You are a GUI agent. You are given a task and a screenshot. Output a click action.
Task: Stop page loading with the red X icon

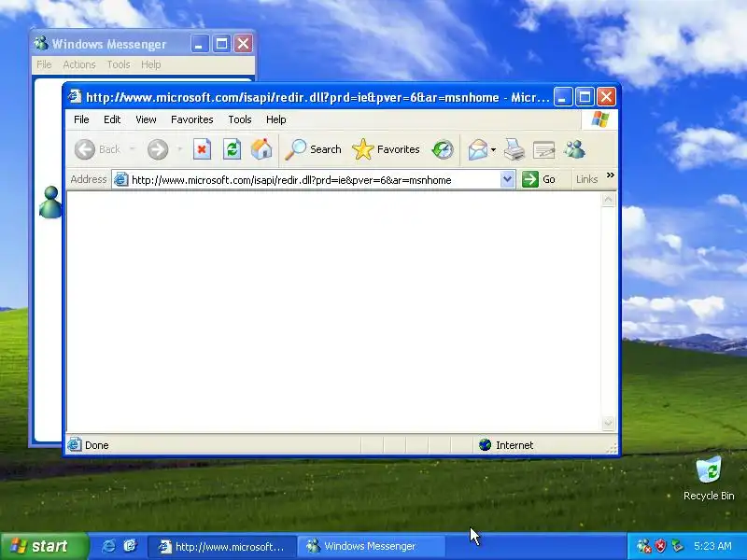click(202, 149)
